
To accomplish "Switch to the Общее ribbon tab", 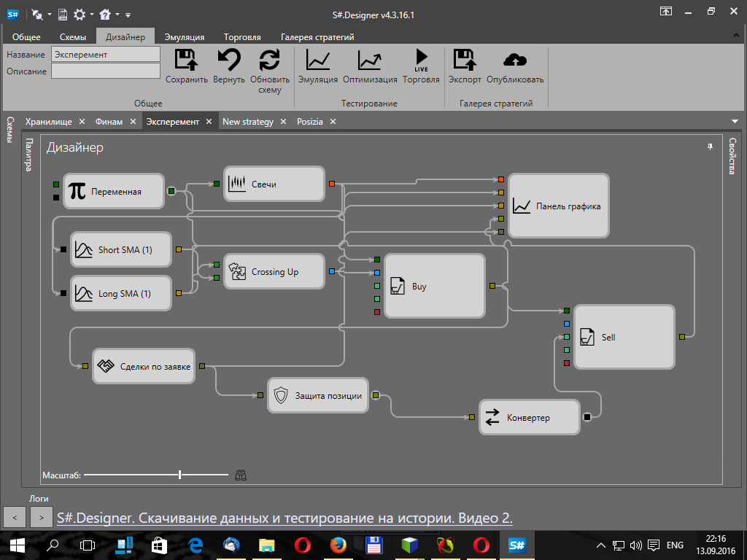I will click(26, 36).
